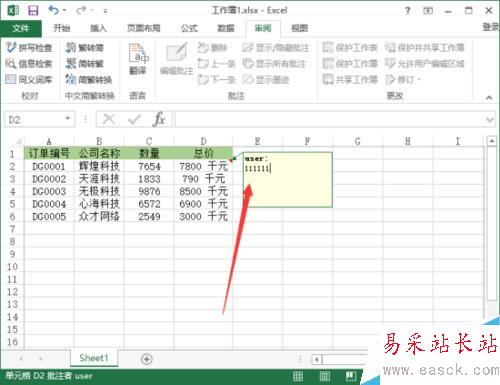Click inside the user comment box
The image size is (500, 385).
[288, 180]
